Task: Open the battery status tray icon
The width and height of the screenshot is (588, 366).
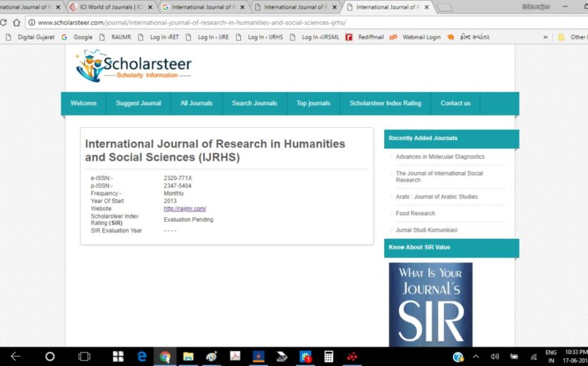Action: 514,357
